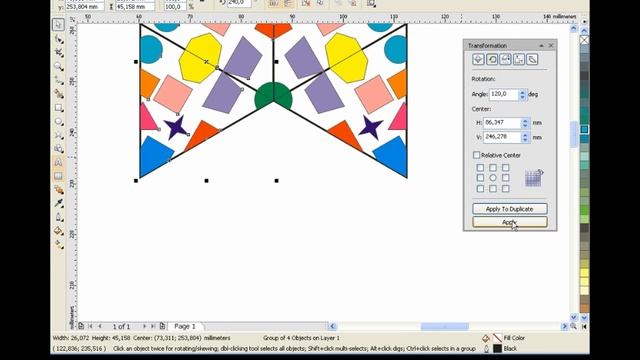This screenshot has height=360, width=640.
Task: Click the Angle spinner arrows
Action: [523, 95]
